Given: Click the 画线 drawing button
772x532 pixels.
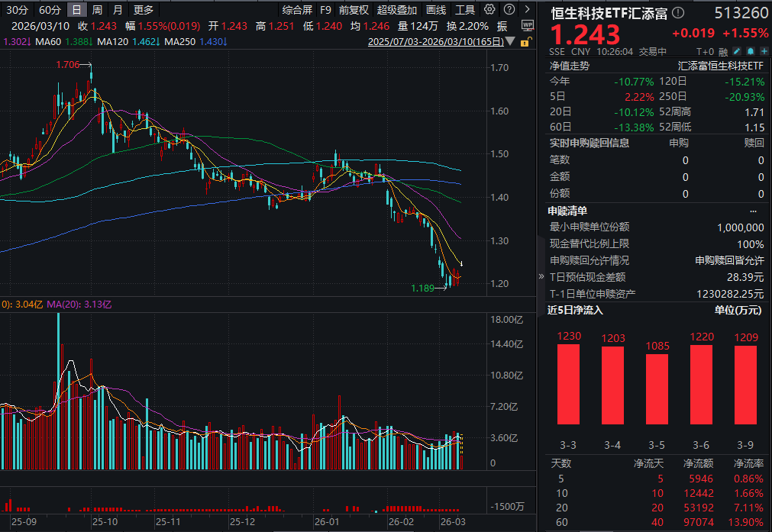Looking at the screenshot, I should coord(436,10).
